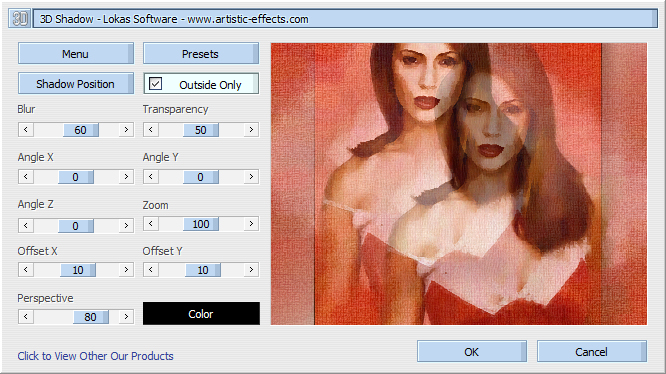Increase Perspective with right arrow
Viewport: 666px width, 374px height.
click(126, 317)
